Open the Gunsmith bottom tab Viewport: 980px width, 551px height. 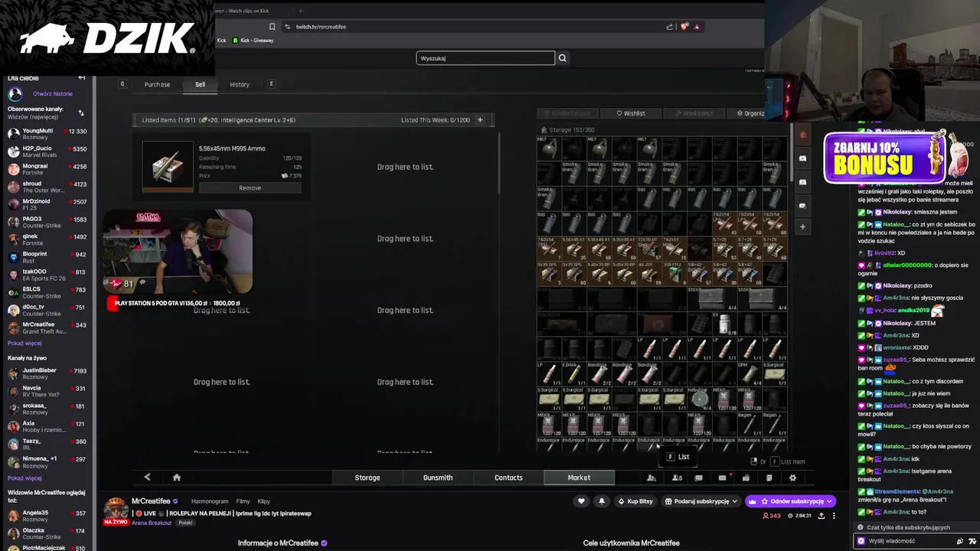(438, 478)
